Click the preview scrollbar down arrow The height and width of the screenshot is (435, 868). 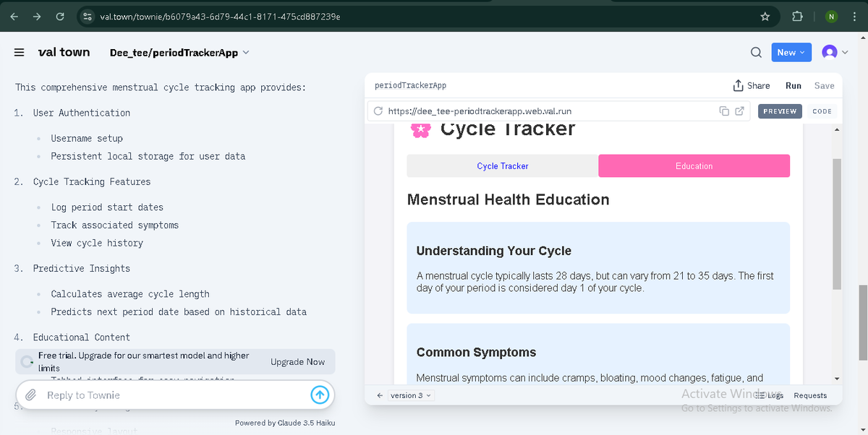[837, 379]
